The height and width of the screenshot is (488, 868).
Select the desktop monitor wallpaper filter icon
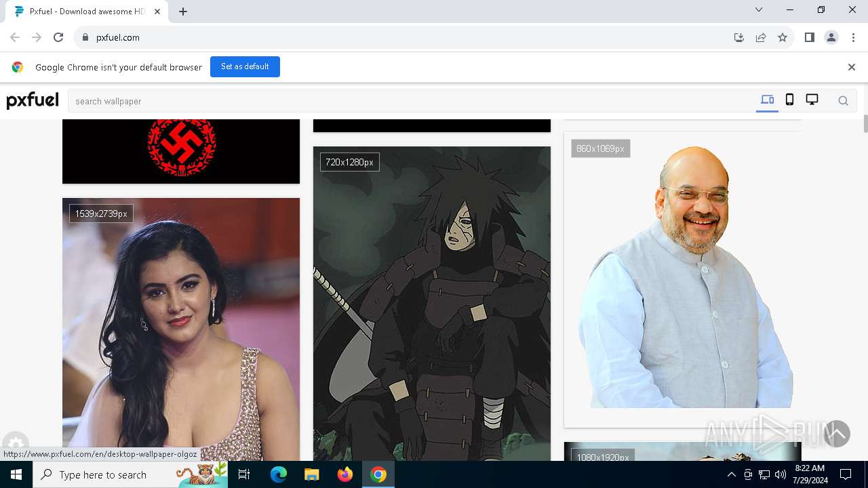pyautogui.click(x=812, y=100)
